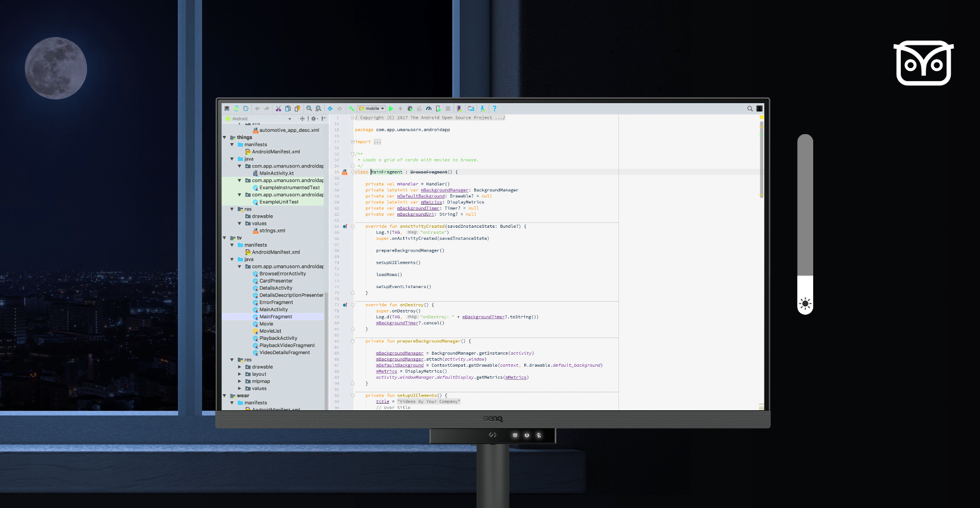Screen dimensions: 980x508
Task: Select MainFragment in the tv package tree
Action: pos(275,317)
